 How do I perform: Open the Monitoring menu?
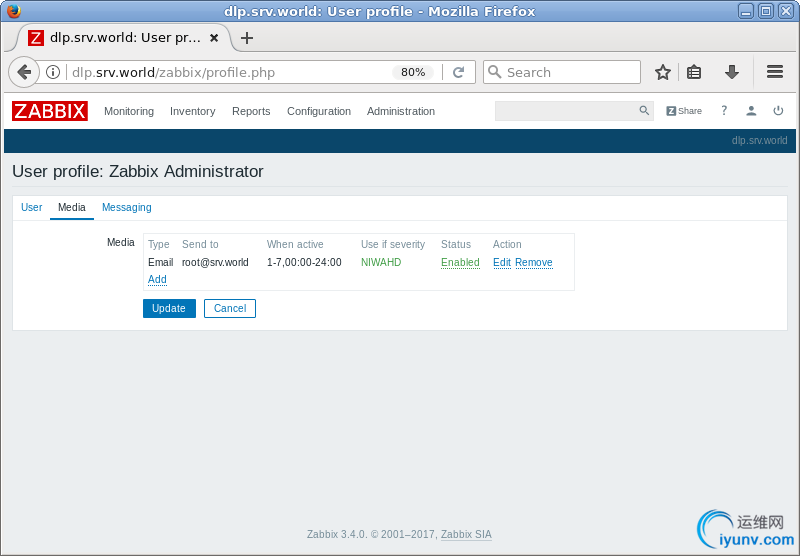[129, 111]
